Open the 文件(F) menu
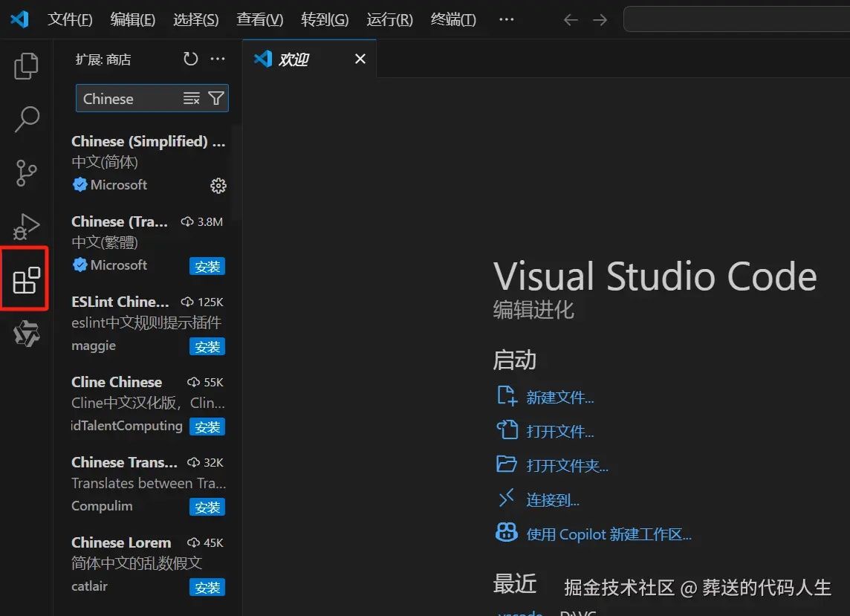The image size is (850, 616). [70, 19]
